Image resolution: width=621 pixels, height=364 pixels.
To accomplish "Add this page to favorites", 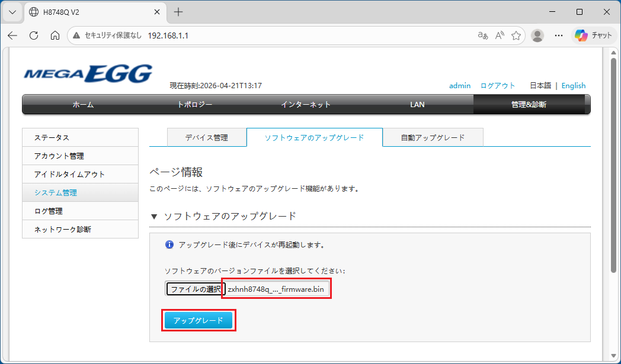I will click(x=516, y=36).
